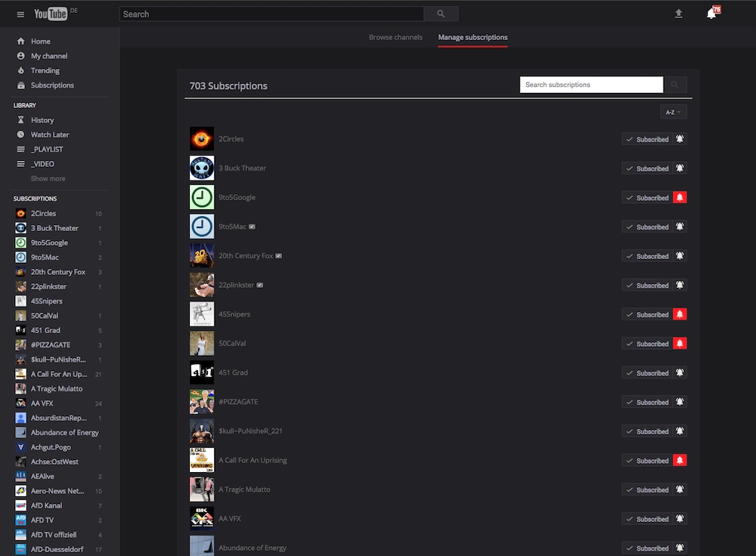The width and height of the screenshot is (756, 556).
Task: Open 451 Grad channel avatar
Action: (x=202, y=372)
